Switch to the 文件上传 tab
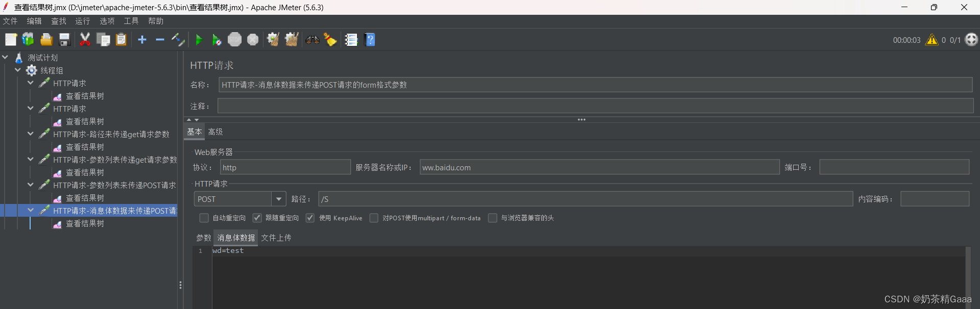Screen dimensions: 980x309 click(276, 238)
